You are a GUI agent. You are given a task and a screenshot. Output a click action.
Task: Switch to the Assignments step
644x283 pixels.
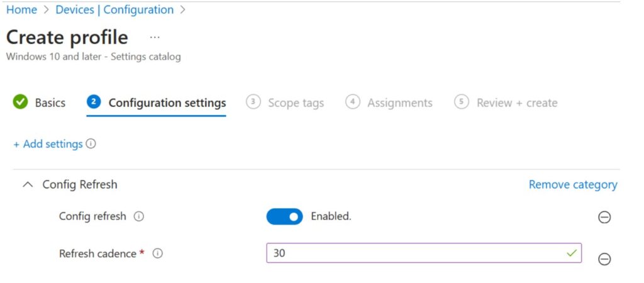coord(399,103)
